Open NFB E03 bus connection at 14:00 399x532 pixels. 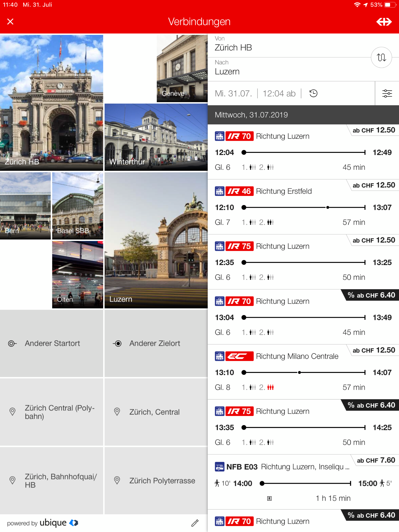click(x=303, y=482)
